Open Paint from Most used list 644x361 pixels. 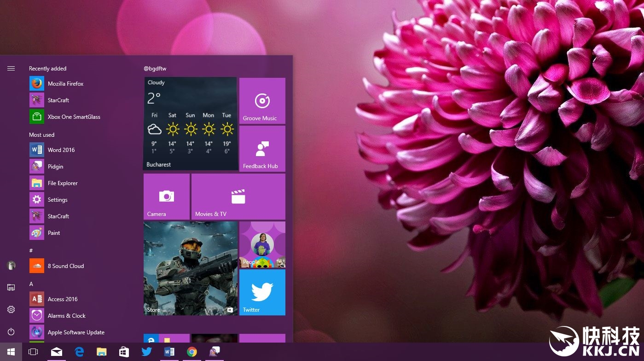tap(53, 233)
